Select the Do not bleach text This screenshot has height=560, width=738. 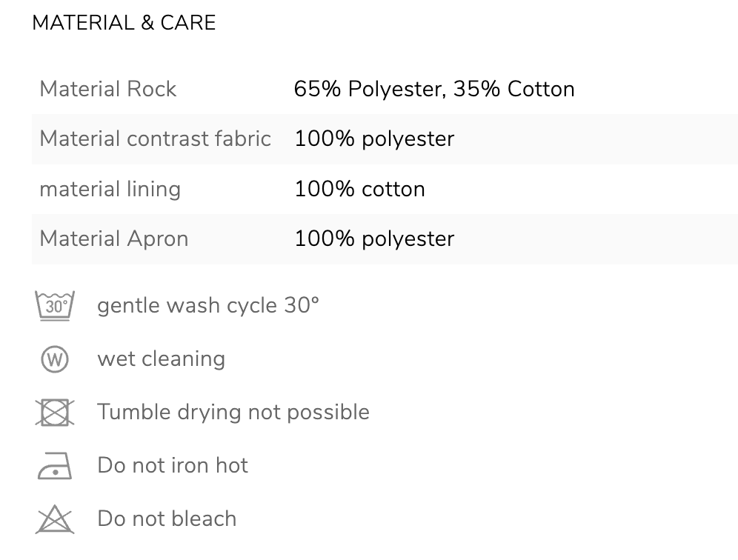click(167, 519)
